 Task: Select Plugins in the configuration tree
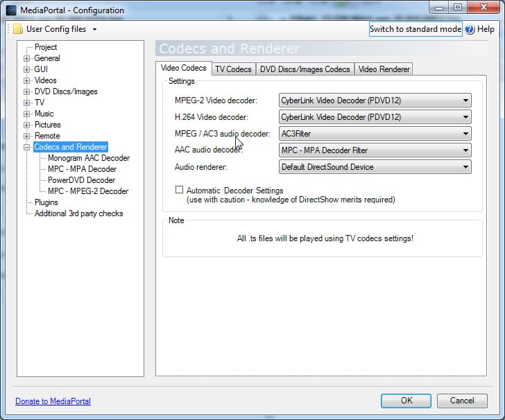coord(46,202)
